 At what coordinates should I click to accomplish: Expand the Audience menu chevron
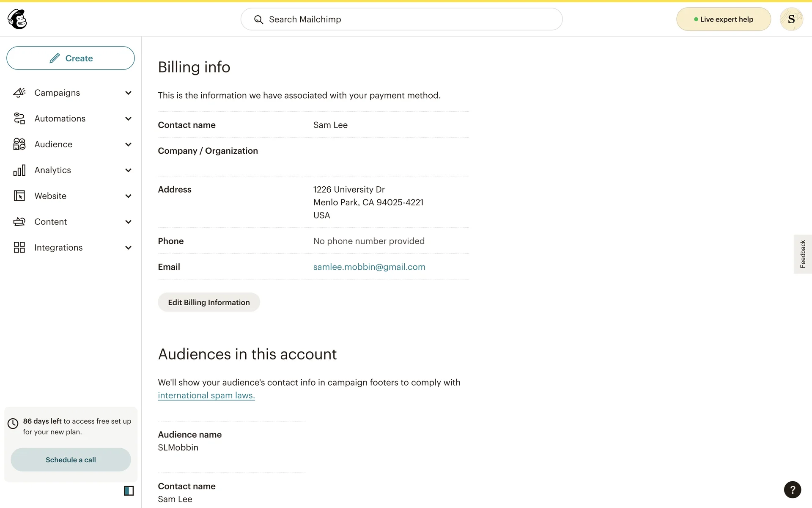point(128,144)
